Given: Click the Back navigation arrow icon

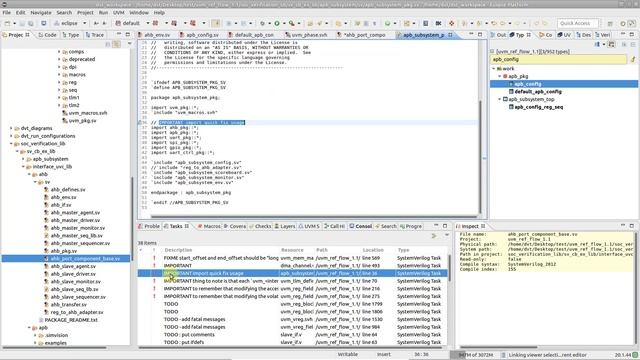Looking at the screenshot, I should click(494, 23).
